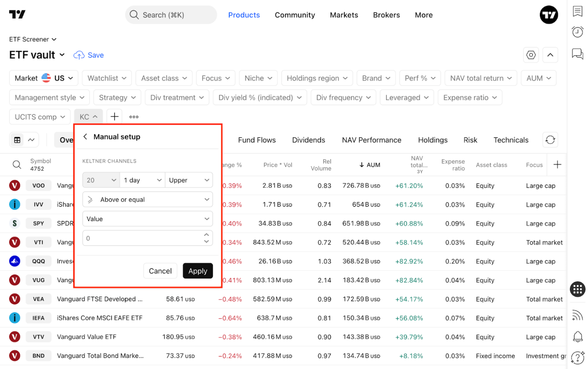Expand the Market US filter
The width and height of the screenshot is (588, 369).
pyautogui.click(x=44, y=78)
